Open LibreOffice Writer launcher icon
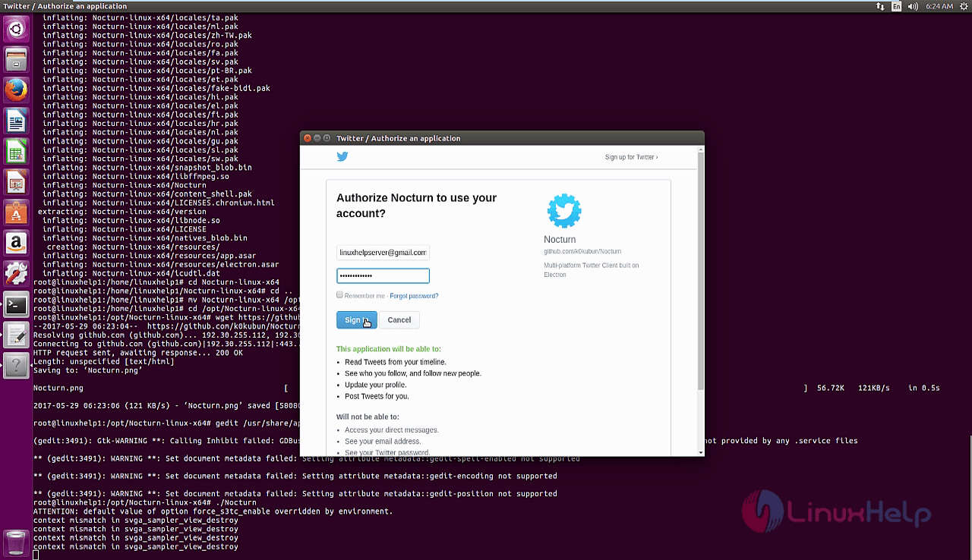The image size is (972, 560). point(16,121)
